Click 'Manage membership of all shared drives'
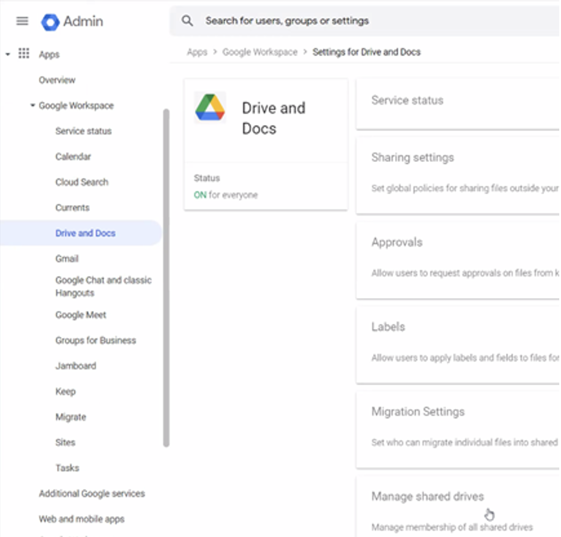Screen dimensions: 561x537 [452, 527]
